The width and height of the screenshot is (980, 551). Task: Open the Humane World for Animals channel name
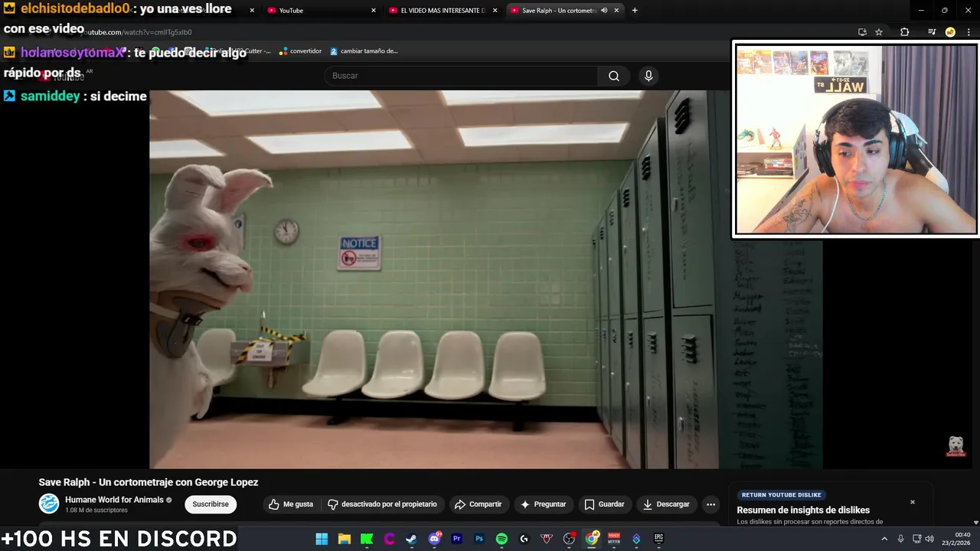click(114, 500)
